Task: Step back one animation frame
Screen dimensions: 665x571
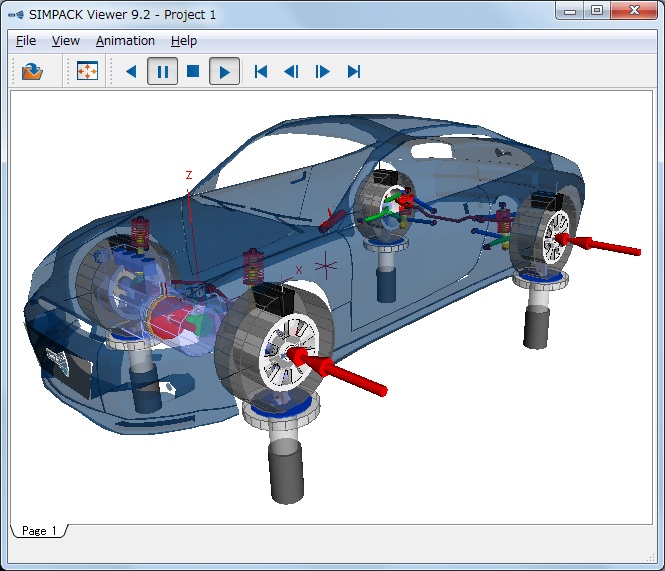Action: tap(291, 71)
